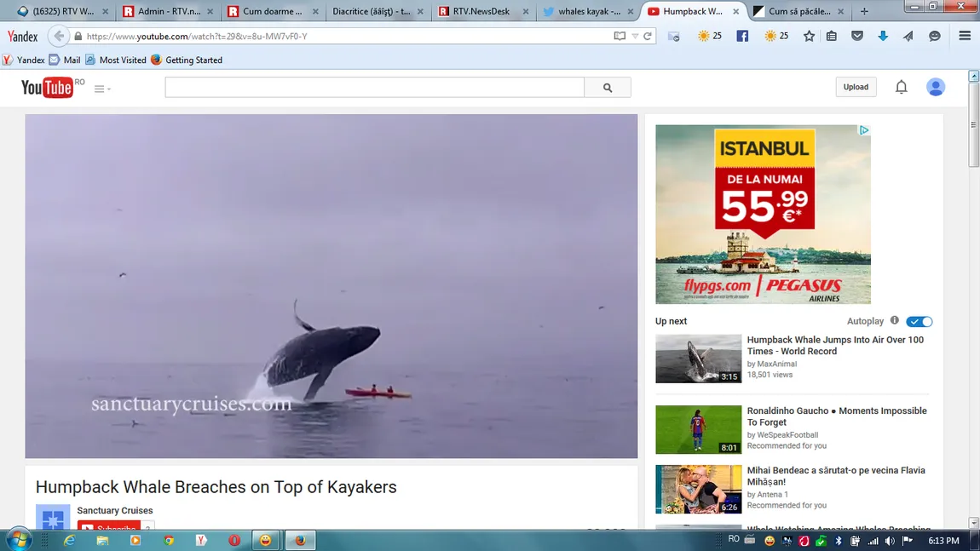
Task: Switch to the 'Cum să păcăle...' tab
Action: click(x=798, y=11)
